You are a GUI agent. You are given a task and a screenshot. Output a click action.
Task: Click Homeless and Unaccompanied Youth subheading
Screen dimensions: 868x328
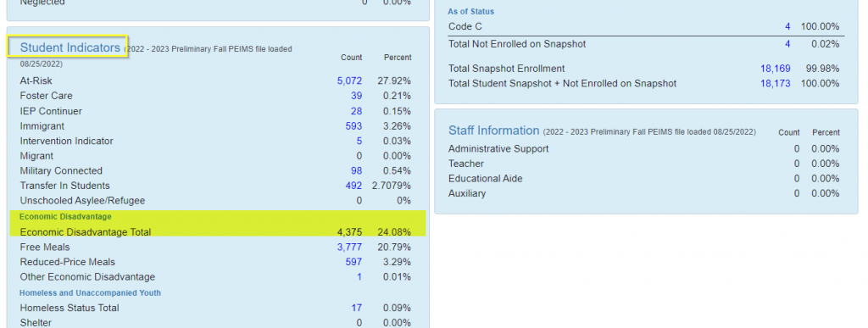tap(90, 292)
